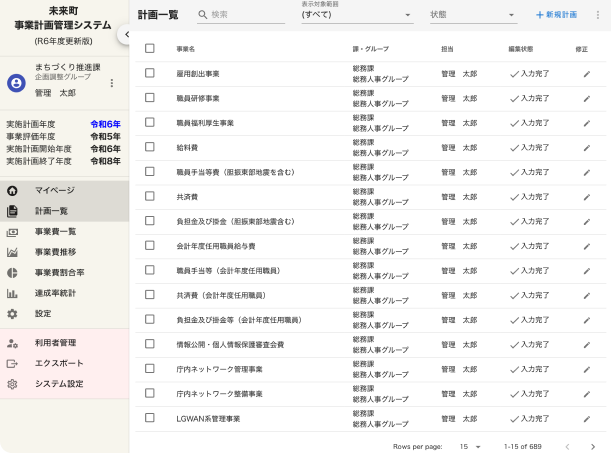Collapse the sidebar with the chevron button
Screen dimensions: 611x453
[x=126, y=35]
